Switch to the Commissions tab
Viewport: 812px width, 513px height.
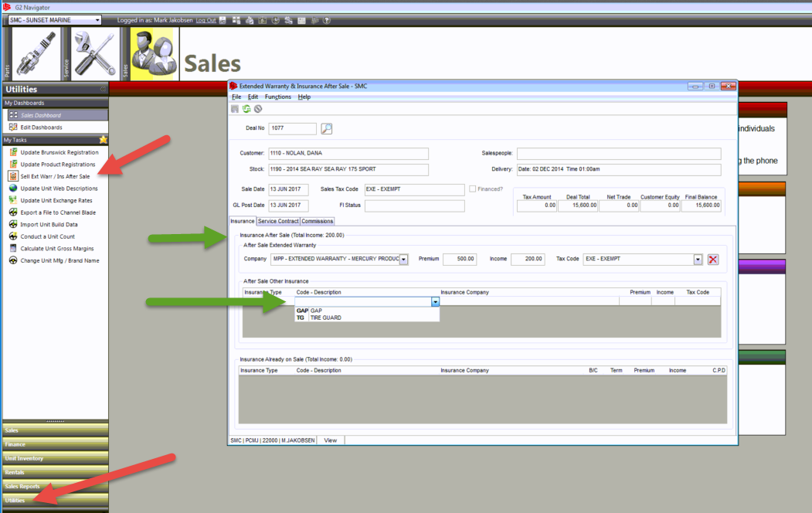(x=317, y=221)
